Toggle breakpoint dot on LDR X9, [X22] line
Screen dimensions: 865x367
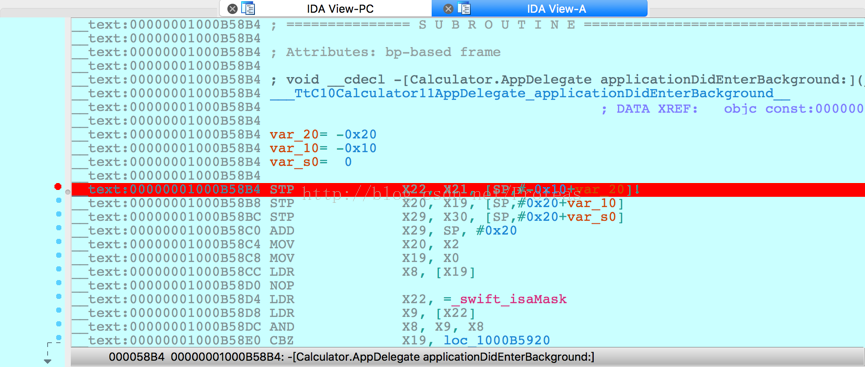tap(58, 311)
